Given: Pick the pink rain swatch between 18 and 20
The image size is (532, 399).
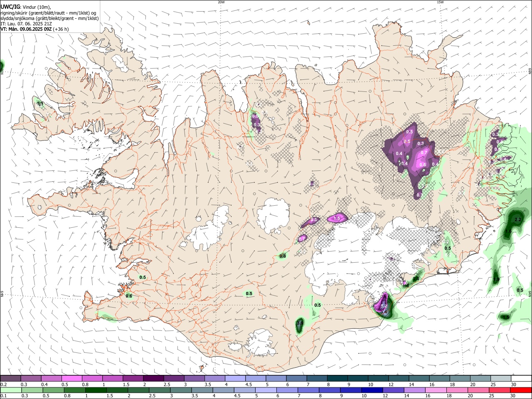Looking at the screenshot, I should tap(457, 390).
